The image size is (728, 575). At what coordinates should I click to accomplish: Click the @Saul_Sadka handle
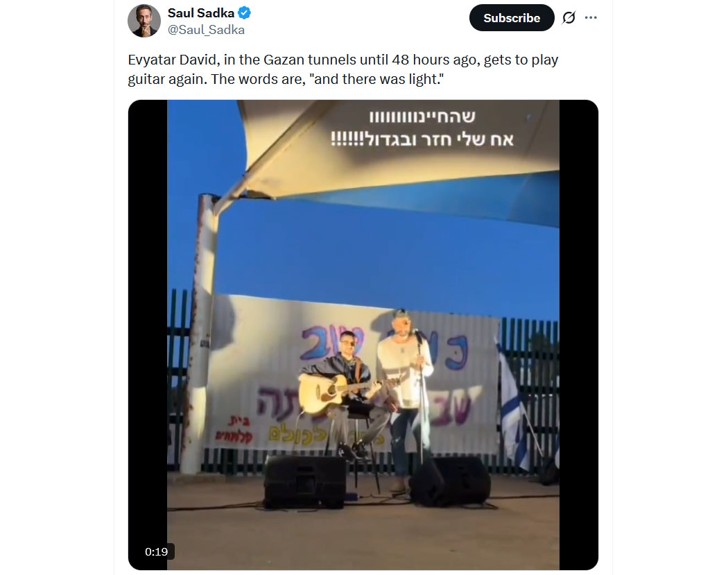(x=206, y=30)
